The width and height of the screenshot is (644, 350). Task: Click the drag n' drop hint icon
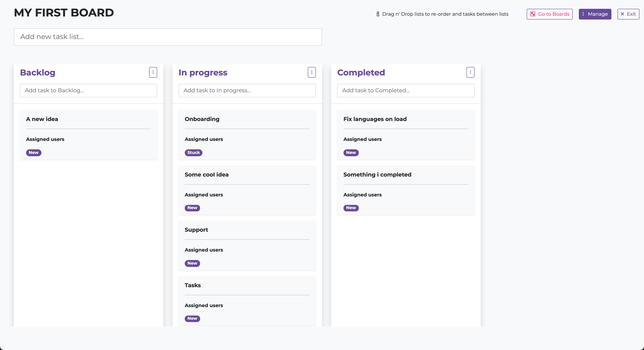[x=378, y=14]
